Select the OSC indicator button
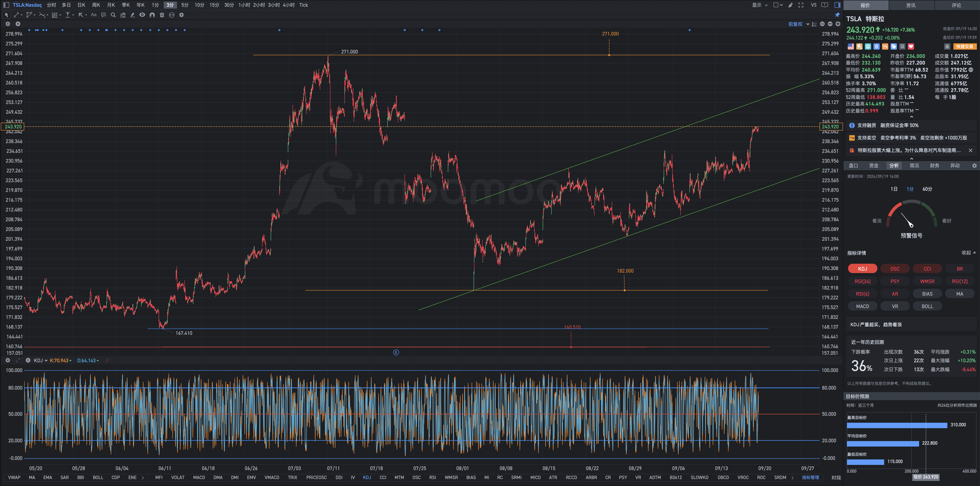This screenshot has height=486, width=980. click(x=895, y=269)
